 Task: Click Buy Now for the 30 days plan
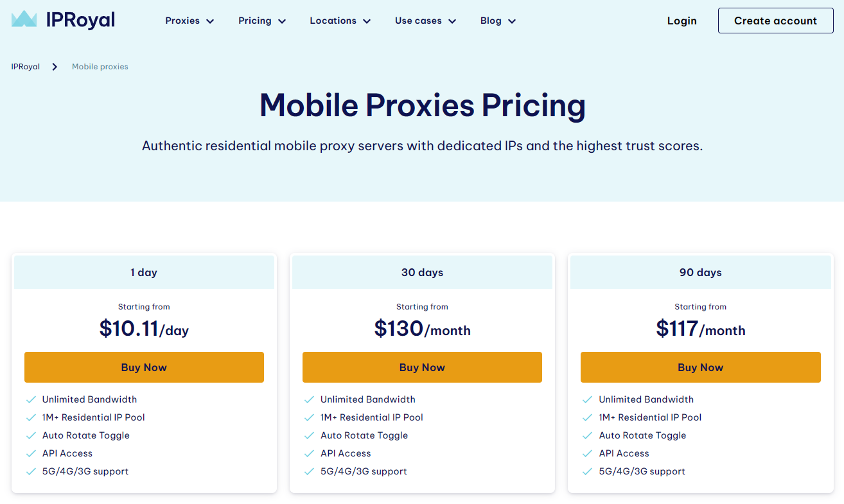[x=422, y=367]
